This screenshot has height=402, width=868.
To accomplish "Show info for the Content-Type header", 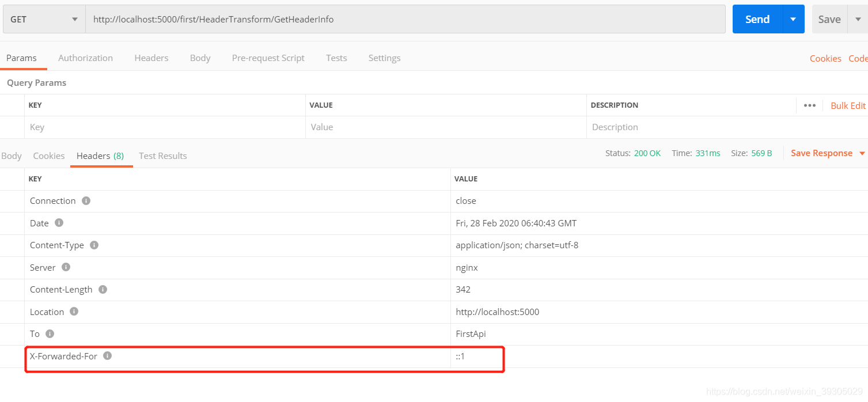I will (x=94, y=245).
